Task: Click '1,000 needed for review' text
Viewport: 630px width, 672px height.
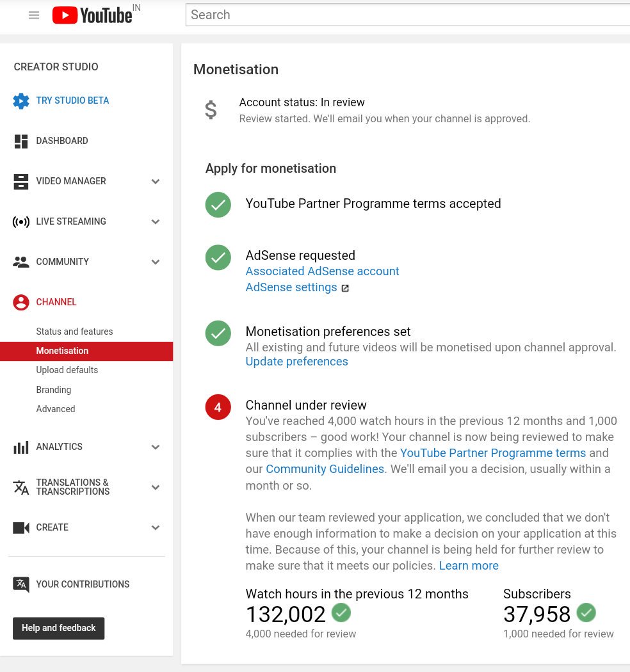Action: pos(558,634)
